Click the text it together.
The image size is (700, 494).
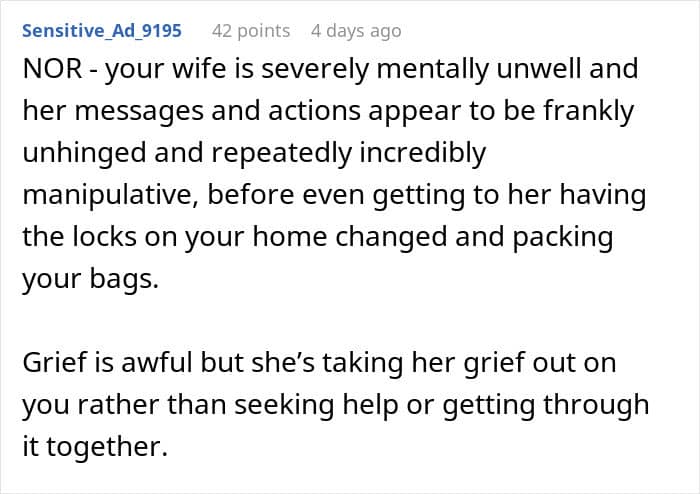[95, 446]
